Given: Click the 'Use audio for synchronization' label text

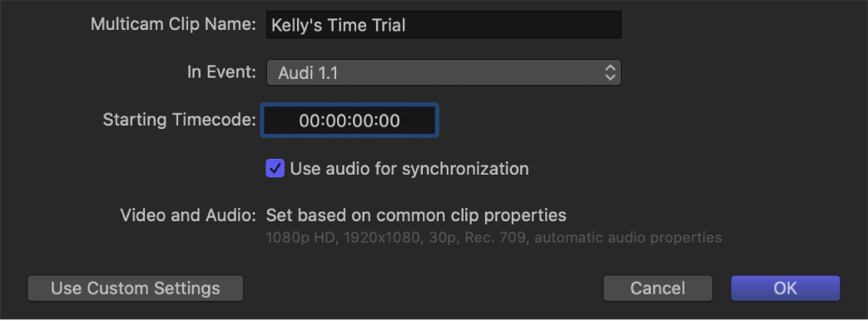Looking at the screenshot, I should tap(409, 168).
